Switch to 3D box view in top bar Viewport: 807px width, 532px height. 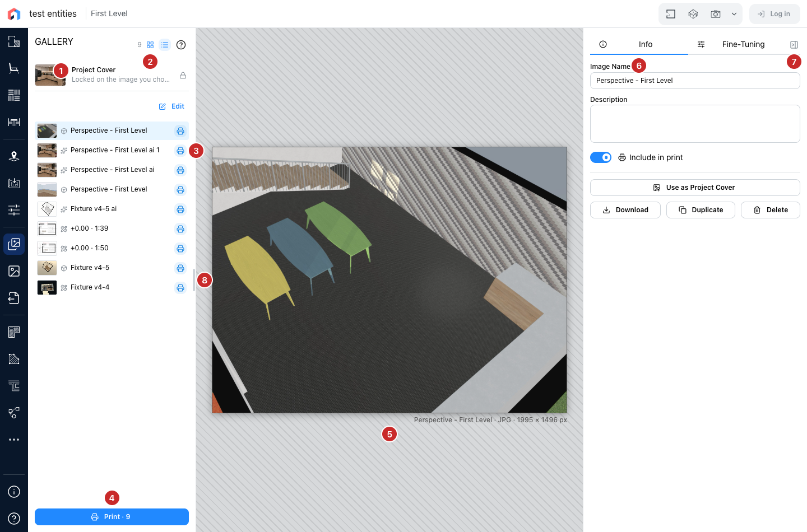693,14
